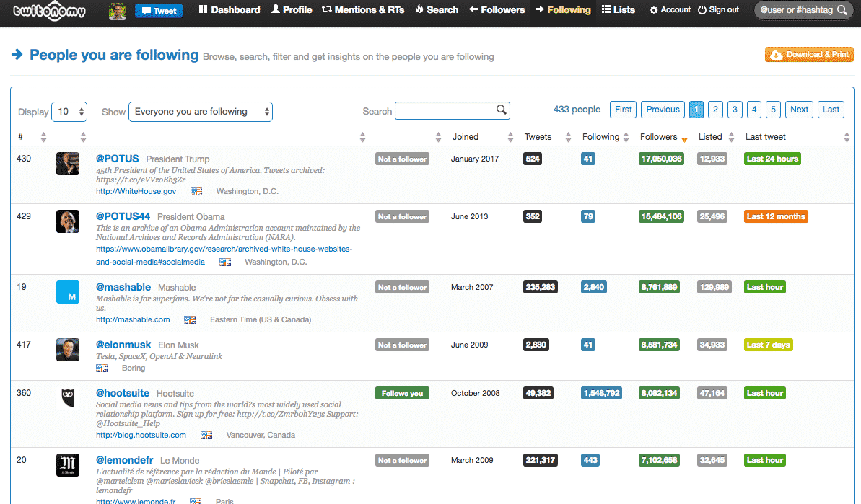Go to Mentions & RTs section

point(363,10)
